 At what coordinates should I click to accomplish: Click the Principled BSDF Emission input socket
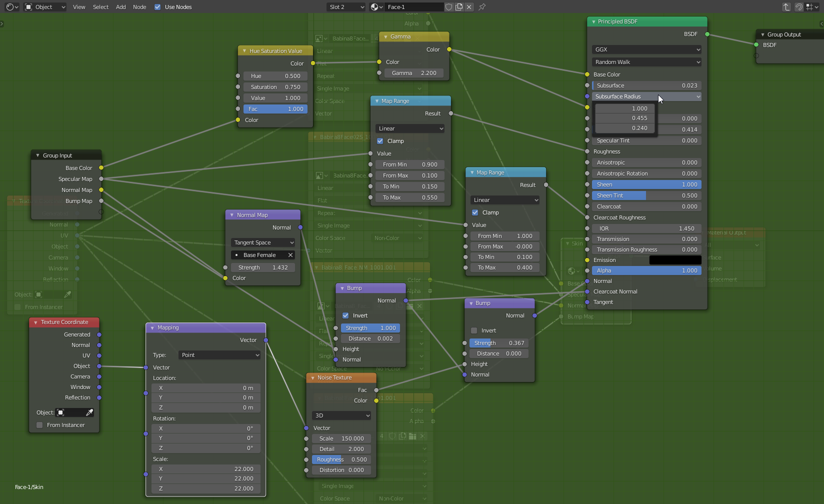click(587, 260)
